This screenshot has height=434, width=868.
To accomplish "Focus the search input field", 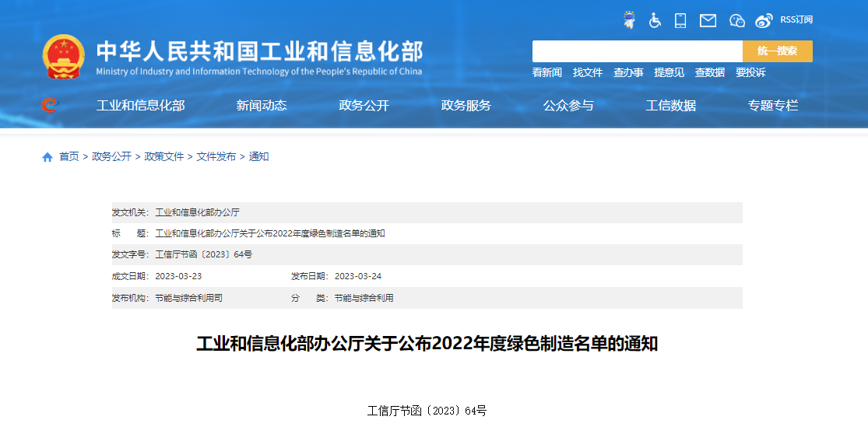I will tap(637, 51).
